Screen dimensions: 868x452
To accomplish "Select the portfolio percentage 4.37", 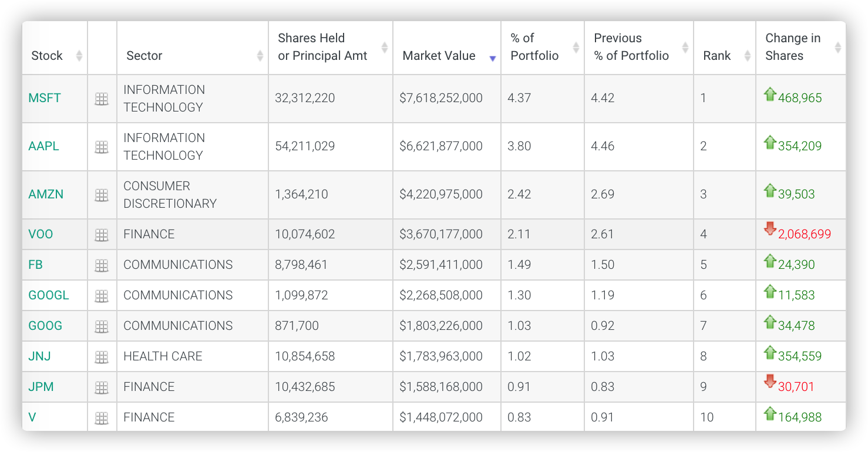I will [519, 98].
